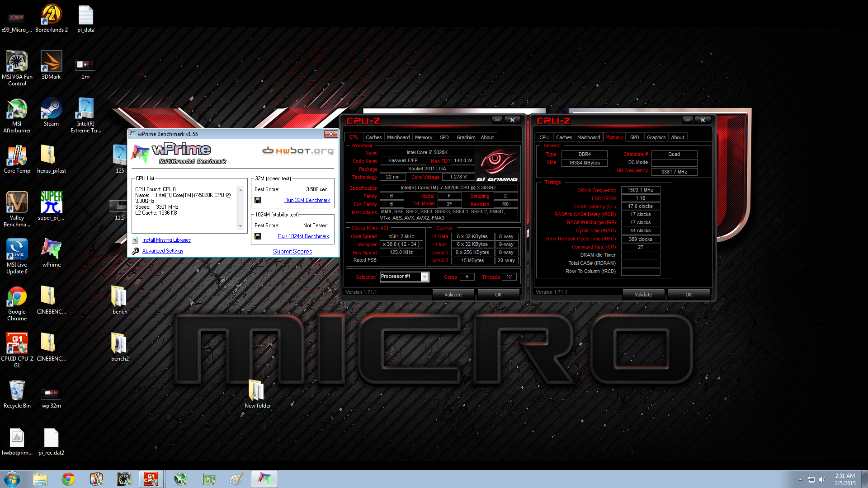Open wPrime desktop shortcut
Image resolution: width=868 pixels, height=488 pixels.
click(51, 253)
